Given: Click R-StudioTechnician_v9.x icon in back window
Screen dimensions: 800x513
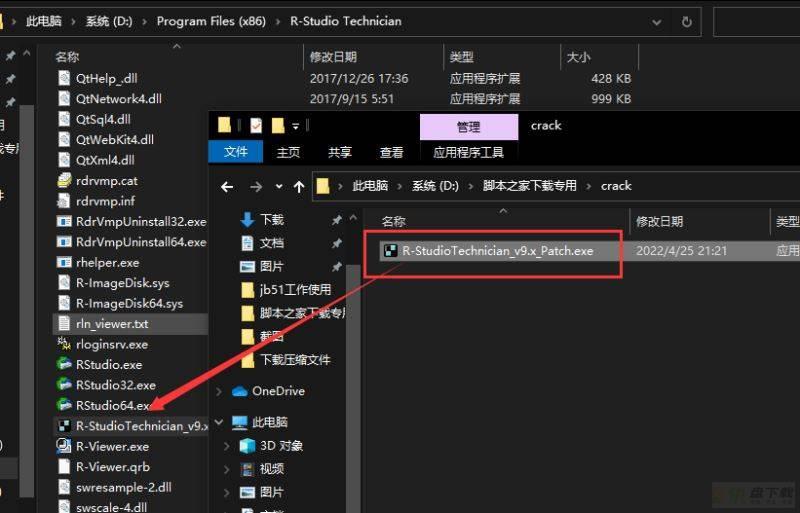Looking at the screenshot, I should pyautogui.click(x=64, y=426).
